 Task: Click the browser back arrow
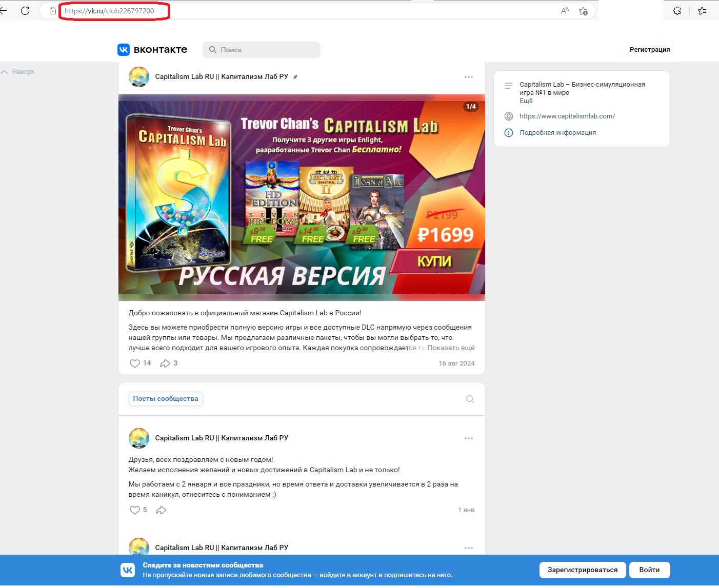point(3,11)
